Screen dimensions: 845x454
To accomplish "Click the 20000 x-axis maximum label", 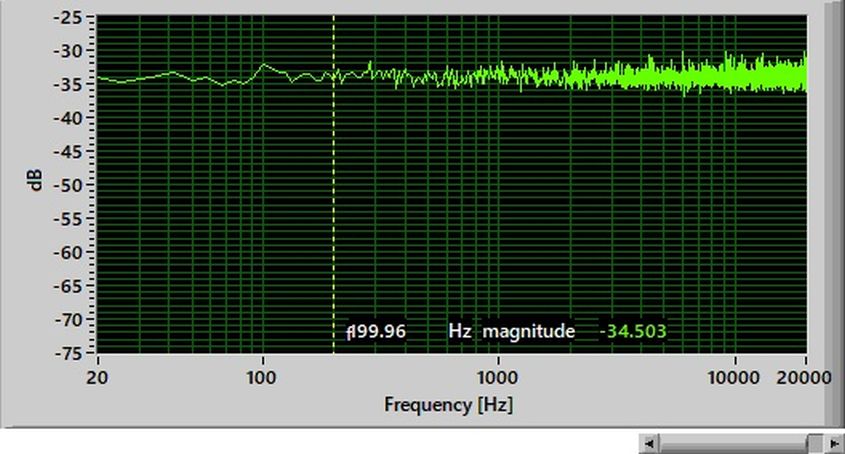I will pyautogui.click(x=806, y=377).
